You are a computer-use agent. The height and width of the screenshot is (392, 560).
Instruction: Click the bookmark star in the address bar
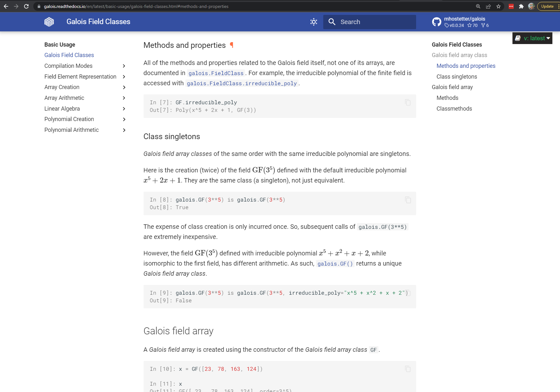(x=499, y=6)
